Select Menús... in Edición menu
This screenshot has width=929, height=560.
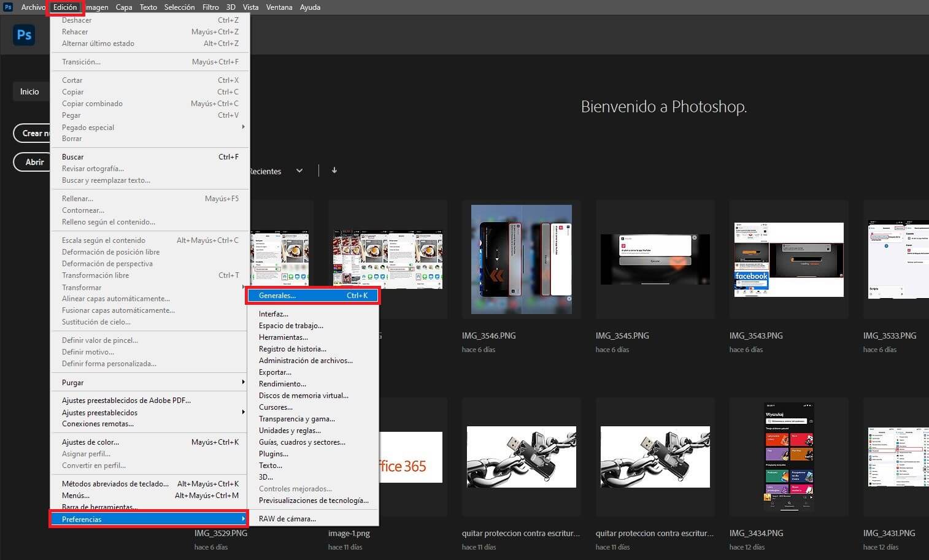pos(150,495)
